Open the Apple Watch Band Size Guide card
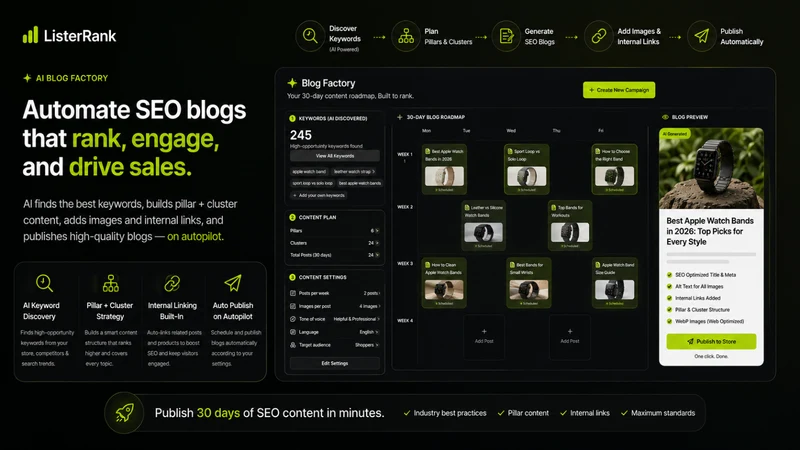 (x=614, y=283)
